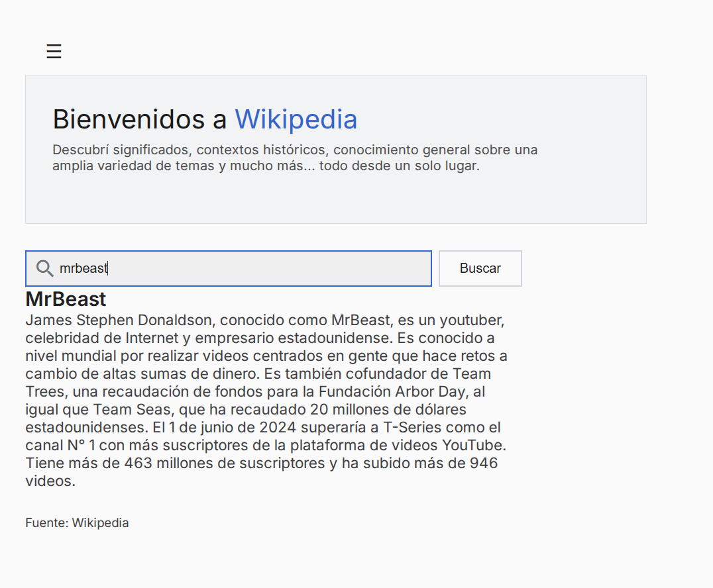Open the menu via the three-line icon

coord(54,50)
